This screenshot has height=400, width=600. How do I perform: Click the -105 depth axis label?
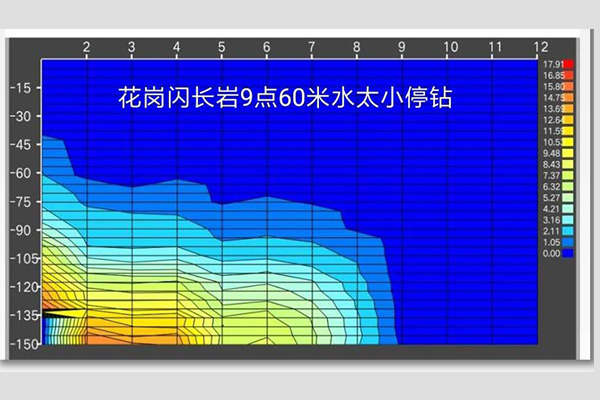pyautogui.click(x=20, y=258)
